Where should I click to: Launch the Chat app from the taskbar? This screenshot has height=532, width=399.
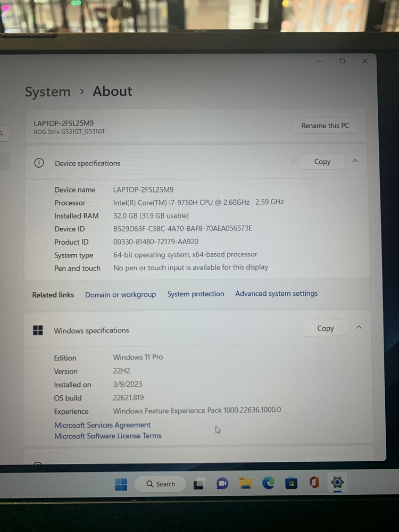pos(222,484)
